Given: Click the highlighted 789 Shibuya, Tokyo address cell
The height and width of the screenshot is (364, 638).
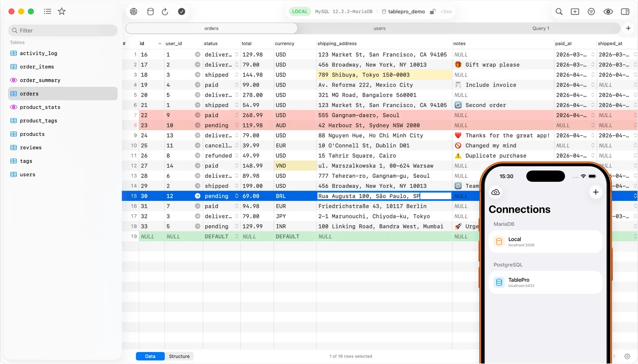Looking at the screenshot, I should (x=384, y=75).
